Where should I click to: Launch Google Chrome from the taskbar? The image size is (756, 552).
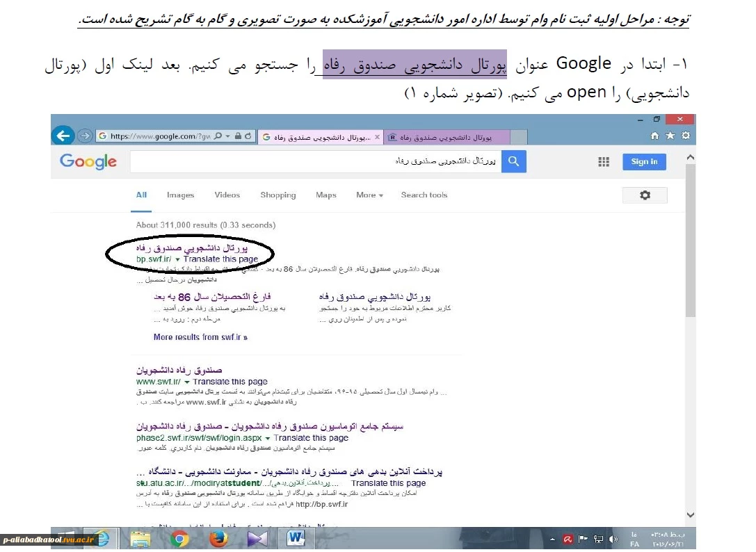pyautogui.click(x=179, y=539)
